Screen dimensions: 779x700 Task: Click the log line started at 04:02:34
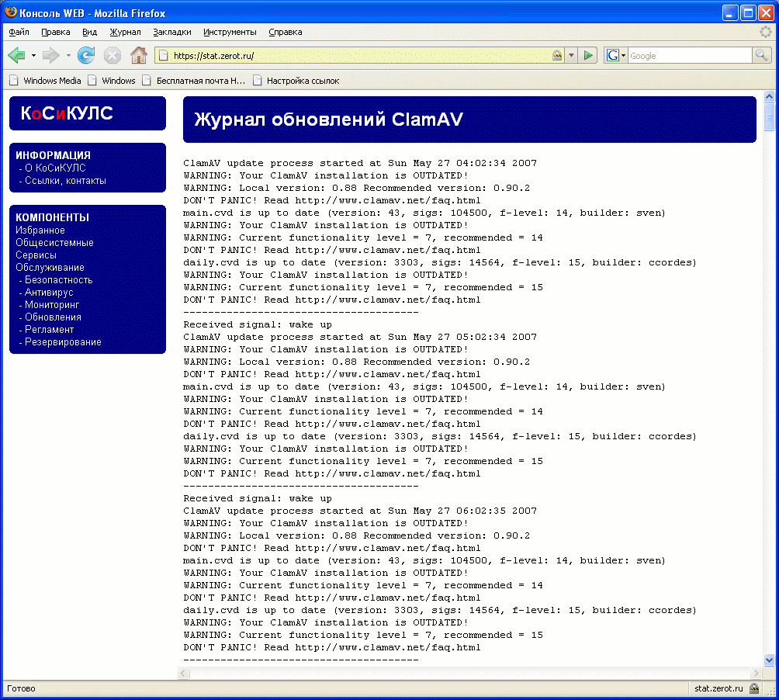(x=360, y=163)
